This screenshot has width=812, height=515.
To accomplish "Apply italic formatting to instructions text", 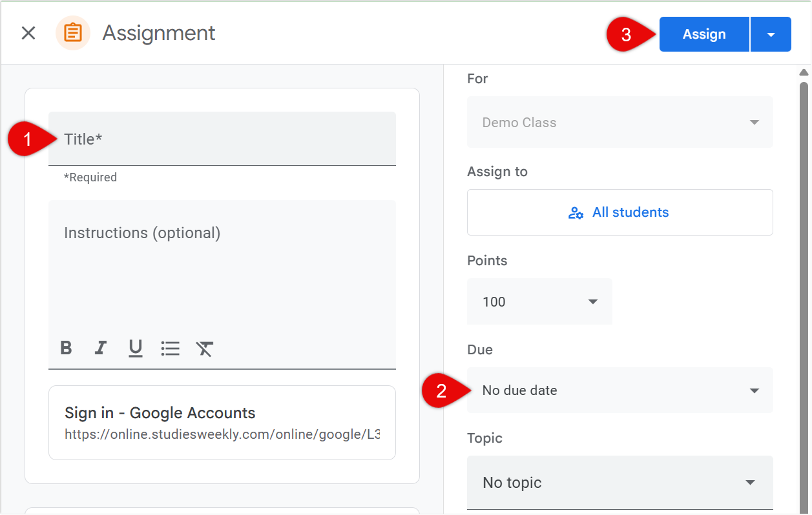I will (x=100, y=348).
